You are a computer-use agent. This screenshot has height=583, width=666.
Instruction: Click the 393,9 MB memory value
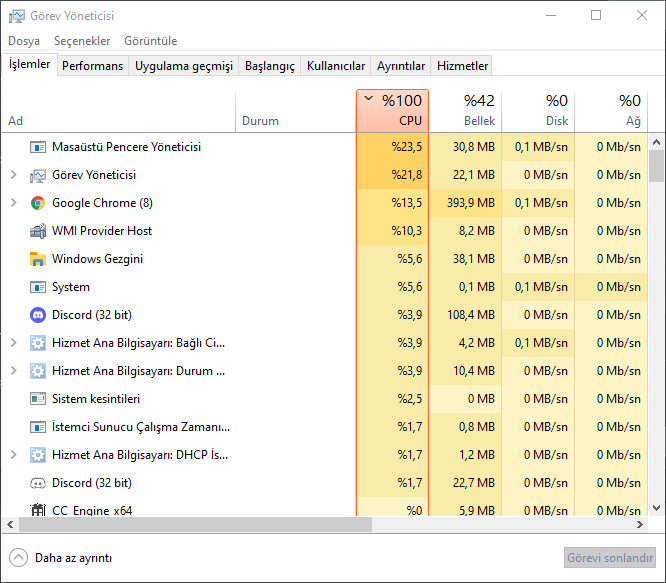coord(471,203)
